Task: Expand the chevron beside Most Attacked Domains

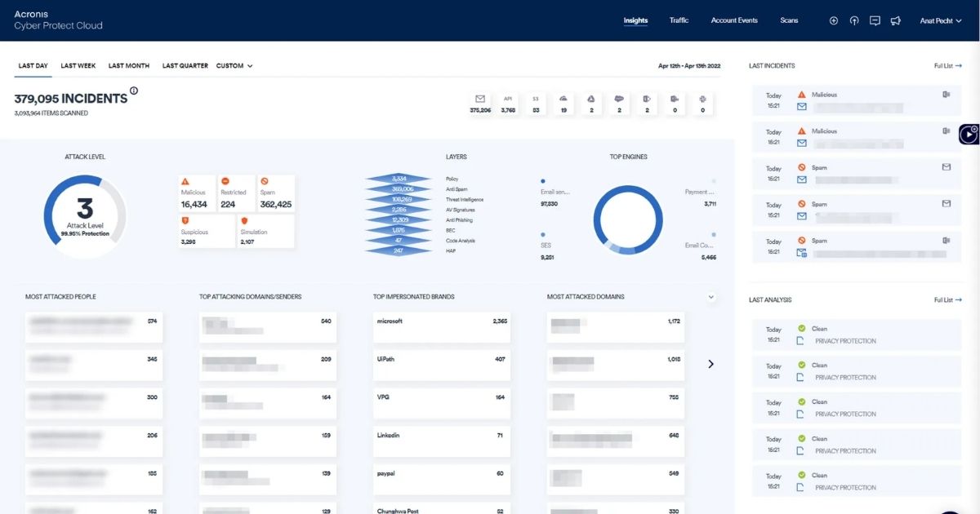Action: tap(710, 297)
